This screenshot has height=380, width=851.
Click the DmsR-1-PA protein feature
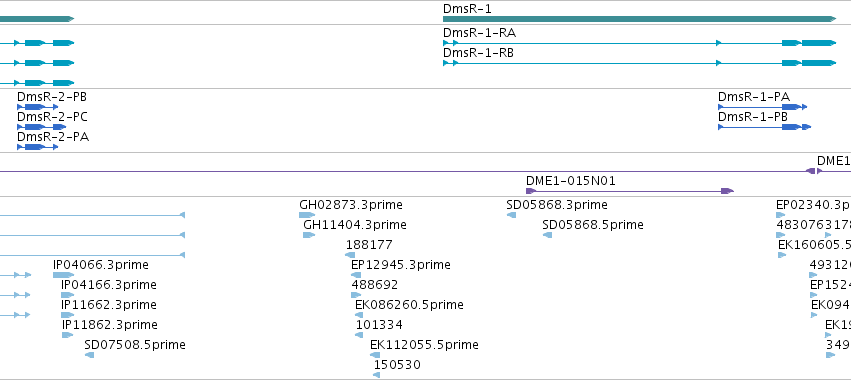763,107
